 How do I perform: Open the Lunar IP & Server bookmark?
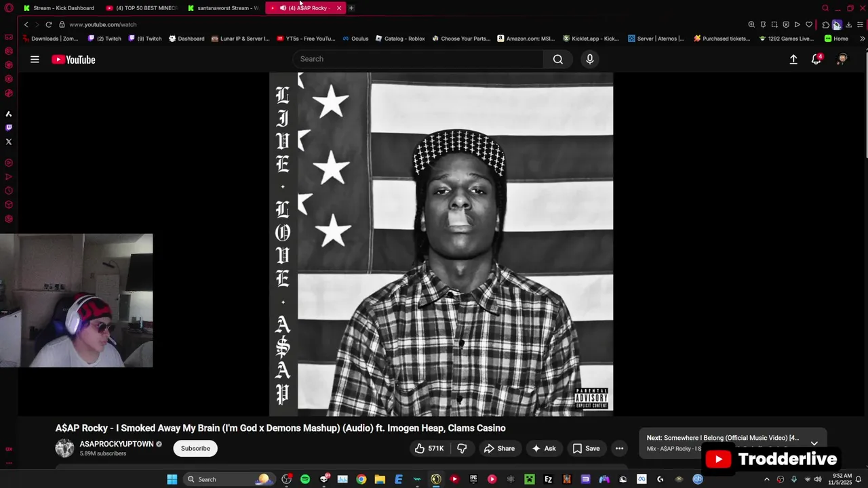[240, 39]
